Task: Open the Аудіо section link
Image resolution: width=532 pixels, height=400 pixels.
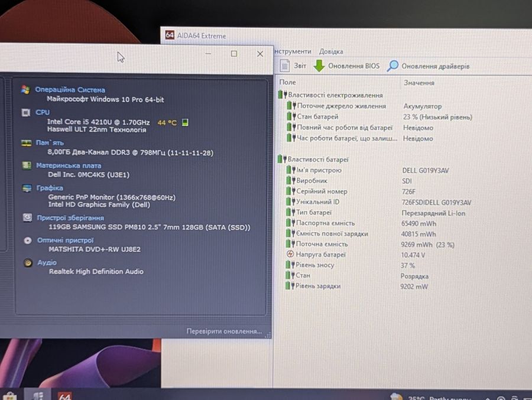Action: [47, 262]
